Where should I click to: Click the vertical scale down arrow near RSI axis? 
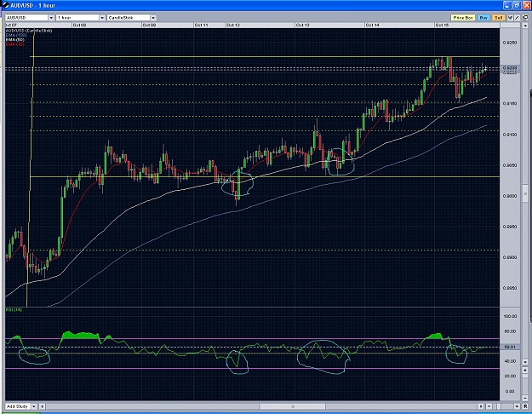click(525, 362)
